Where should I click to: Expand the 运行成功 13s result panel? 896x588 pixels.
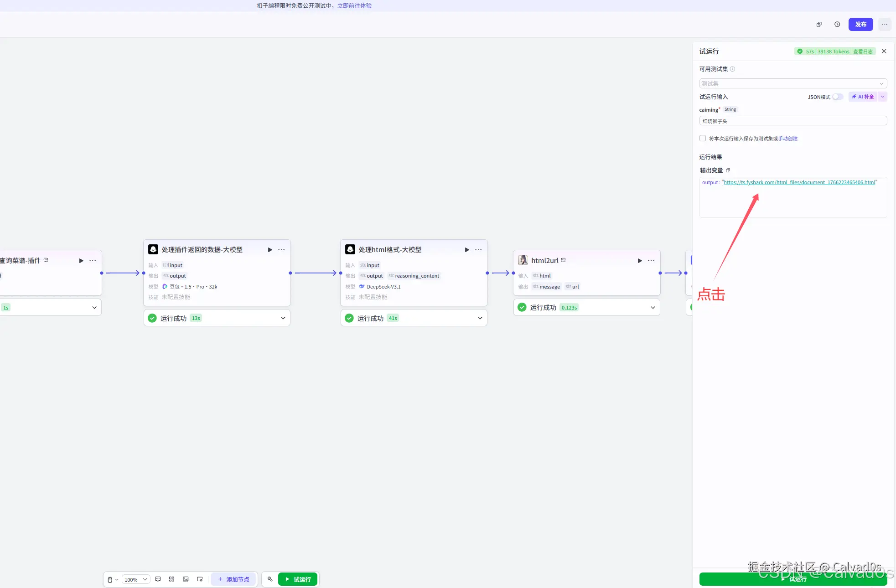pyautogui.click(x=283, y=318)
